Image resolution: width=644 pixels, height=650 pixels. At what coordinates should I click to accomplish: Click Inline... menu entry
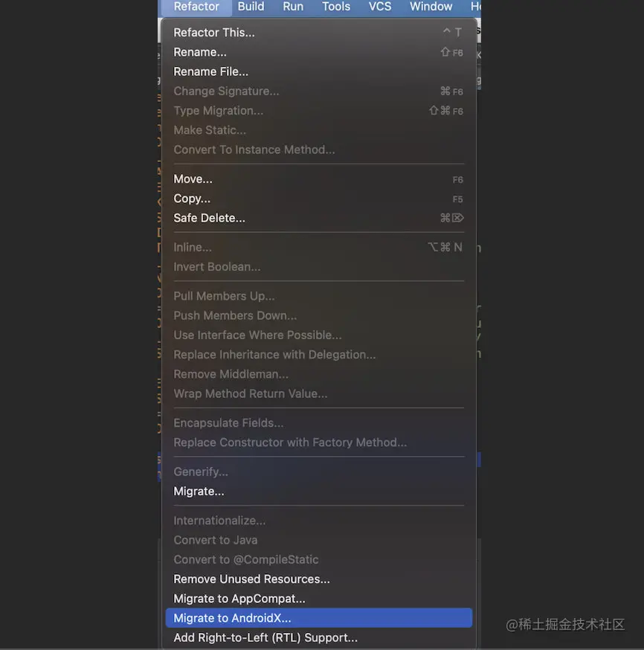click(319, 248)
